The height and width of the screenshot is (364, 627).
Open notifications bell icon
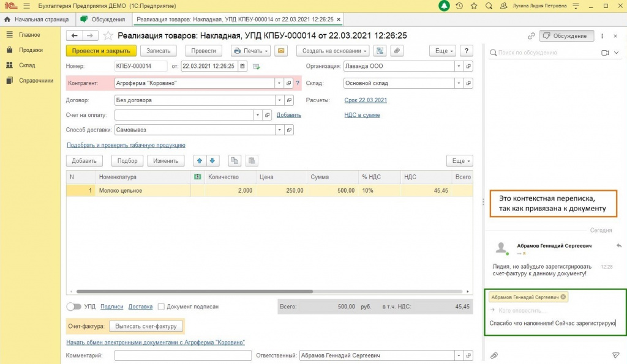click(444, 6)
